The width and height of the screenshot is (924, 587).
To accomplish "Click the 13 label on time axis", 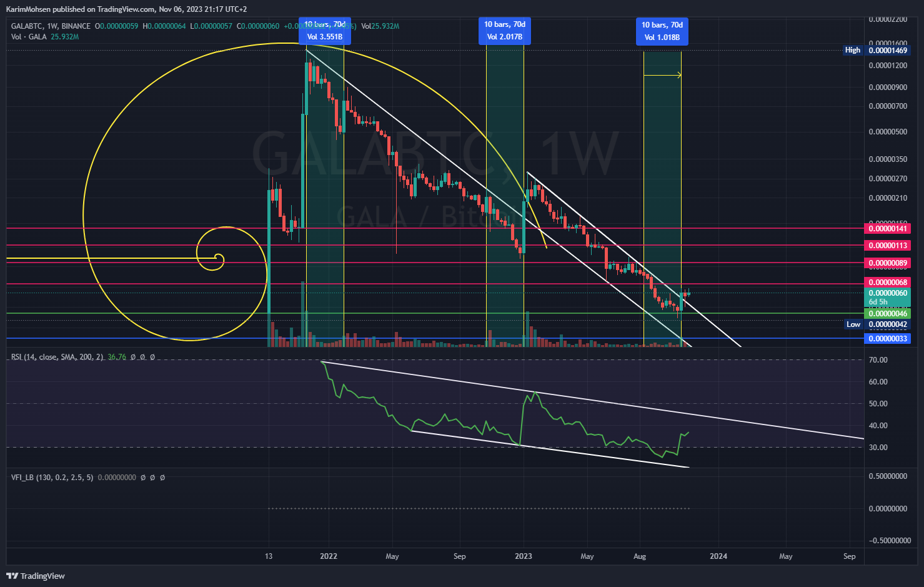I will 269,556.
